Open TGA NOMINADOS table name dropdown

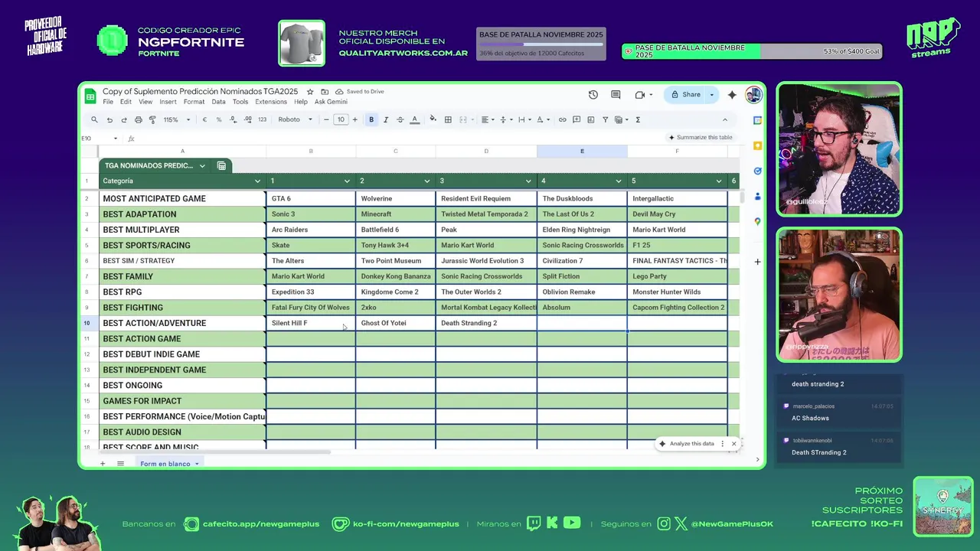pos(202,165)
